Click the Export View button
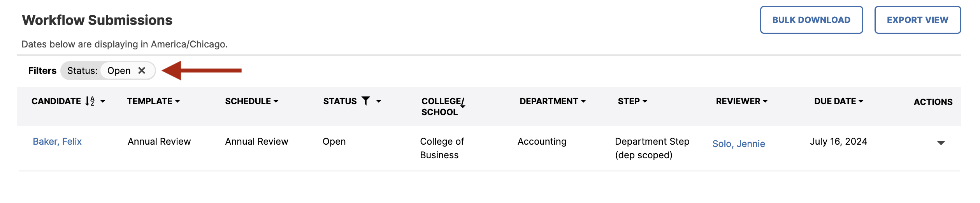The width and height of the screenshot is (980, 203). (x=918, y=20)
